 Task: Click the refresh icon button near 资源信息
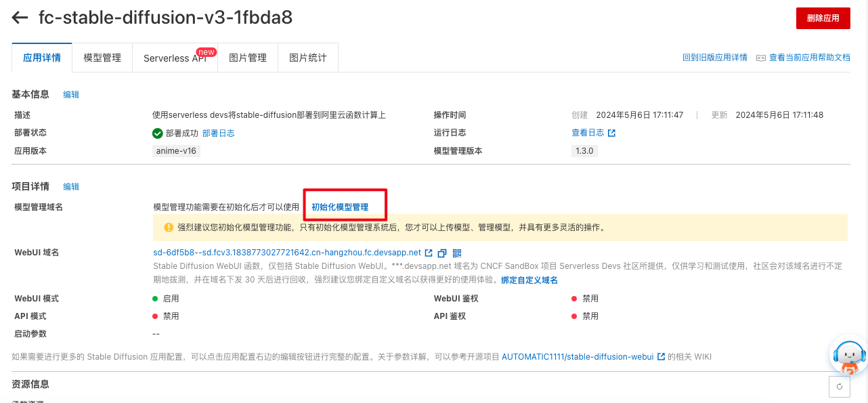pyautogui.click(x=840, y=386)
